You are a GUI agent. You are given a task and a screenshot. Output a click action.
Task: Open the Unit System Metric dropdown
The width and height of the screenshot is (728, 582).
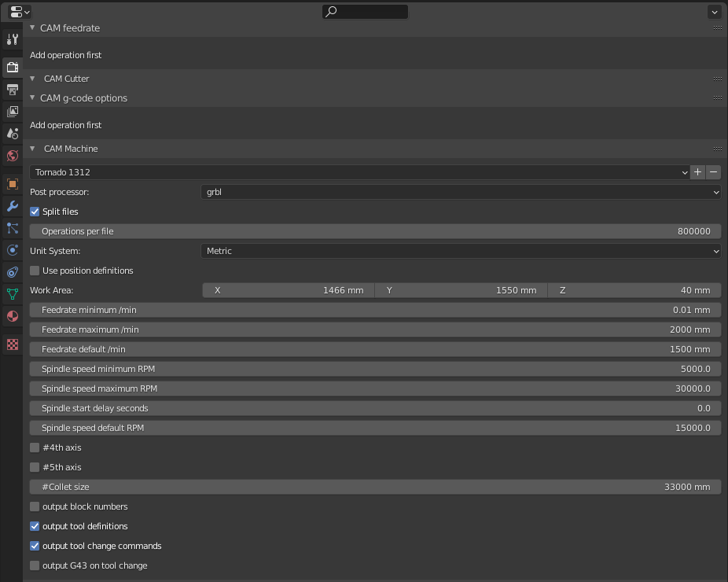461,251
